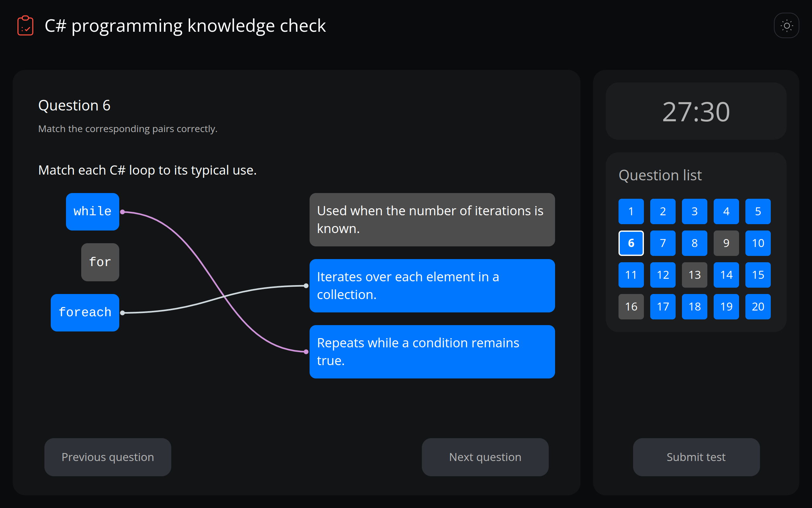The height and width of the screenshot is (508, 812).
Task: Jump to question 1
Action: (631, 211)
